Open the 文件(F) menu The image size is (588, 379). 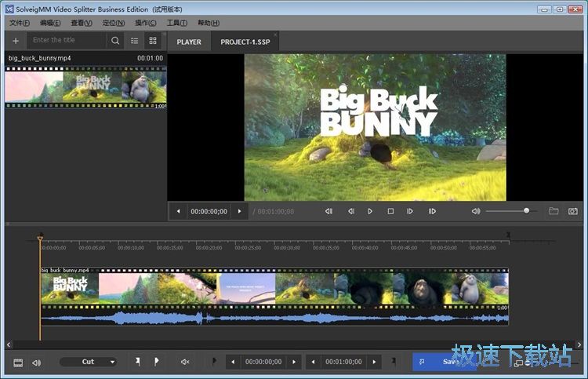pyautogui.click(x=19, y=23)
